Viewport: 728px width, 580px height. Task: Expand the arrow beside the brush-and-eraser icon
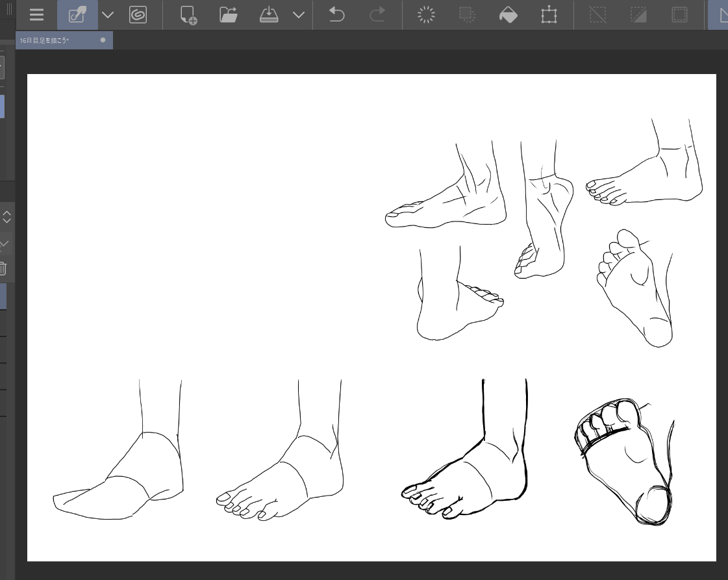pos(108,15)
